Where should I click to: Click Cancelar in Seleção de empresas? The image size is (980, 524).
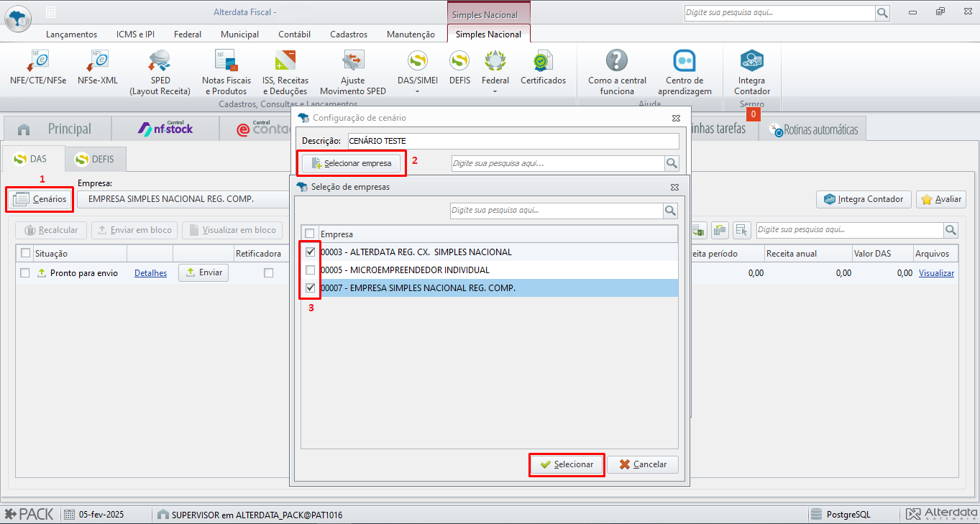[643, 464]
